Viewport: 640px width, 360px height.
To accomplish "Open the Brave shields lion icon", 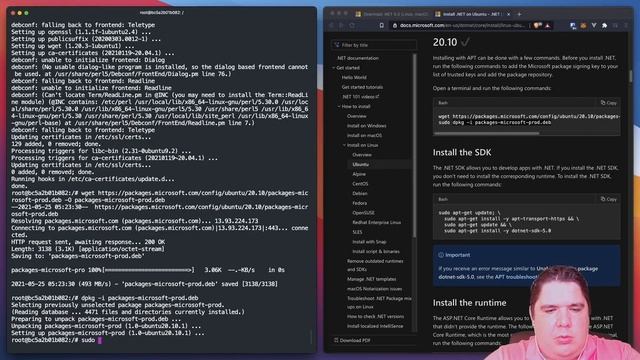I will (538, 25).
